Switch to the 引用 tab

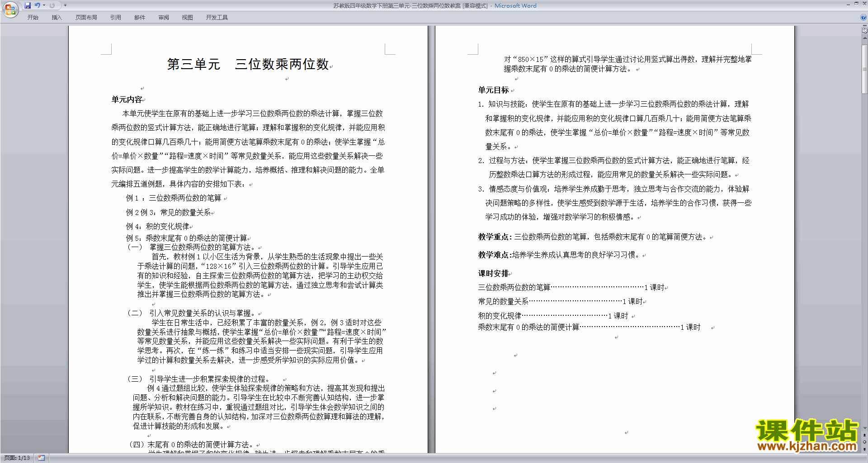pyautogui.click(x=116, y=18)
